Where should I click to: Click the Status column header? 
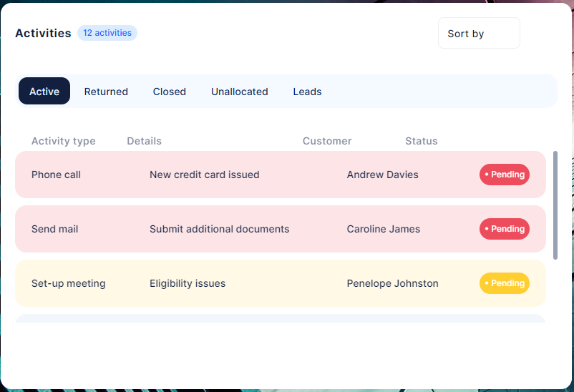pos(421,141)
